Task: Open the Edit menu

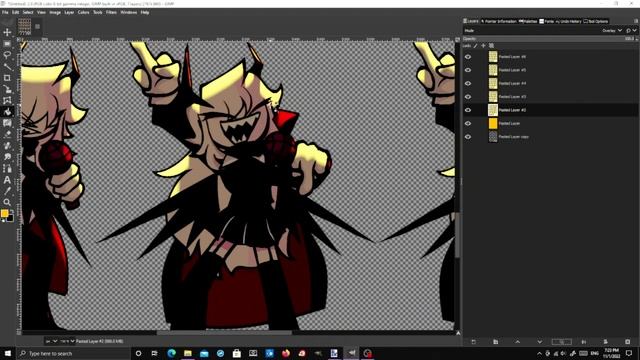Action: 16,13
